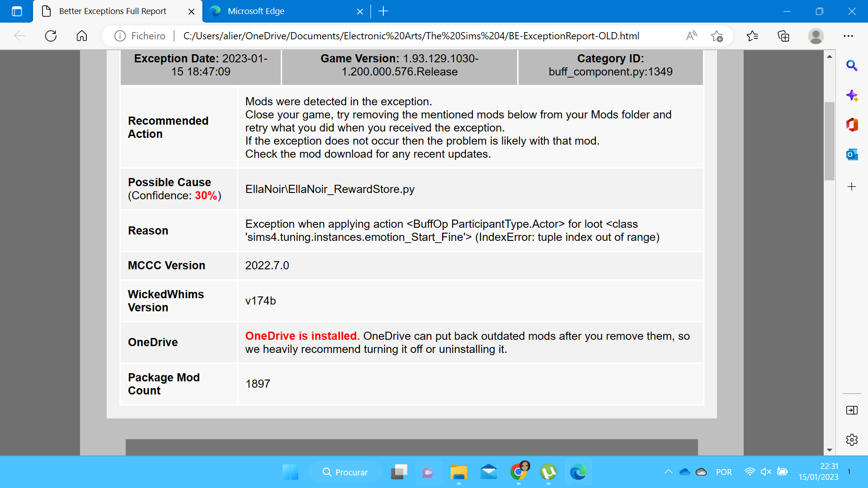Screen dimensions: 868x488
Task: Click the page scrollbar down arrow
Action: pos(830,450)
